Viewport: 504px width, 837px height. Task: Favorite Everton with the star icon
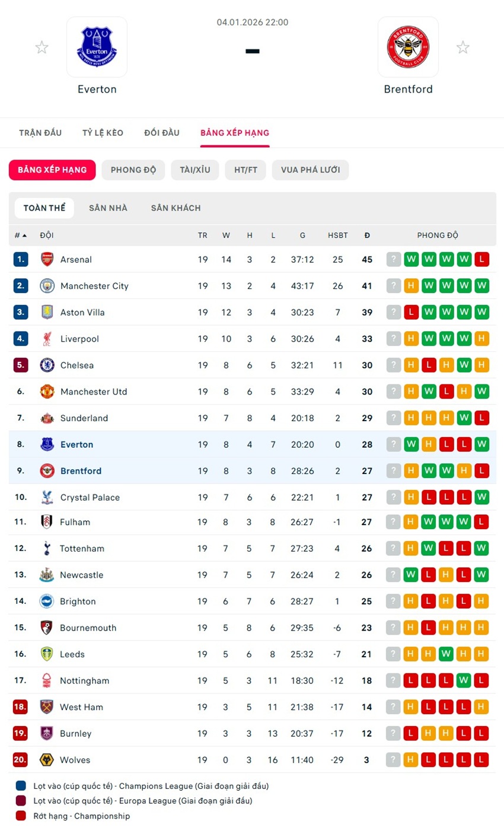[x=42, y=47]
